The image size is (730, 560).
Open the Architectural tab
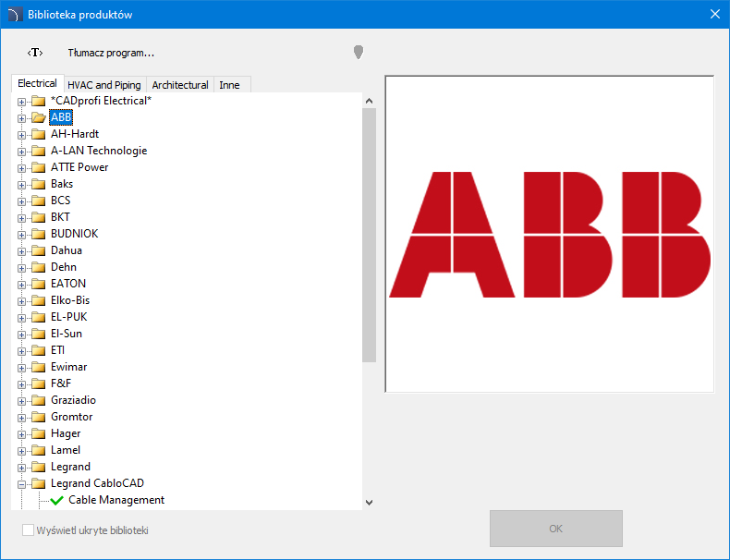pos(180,85)
